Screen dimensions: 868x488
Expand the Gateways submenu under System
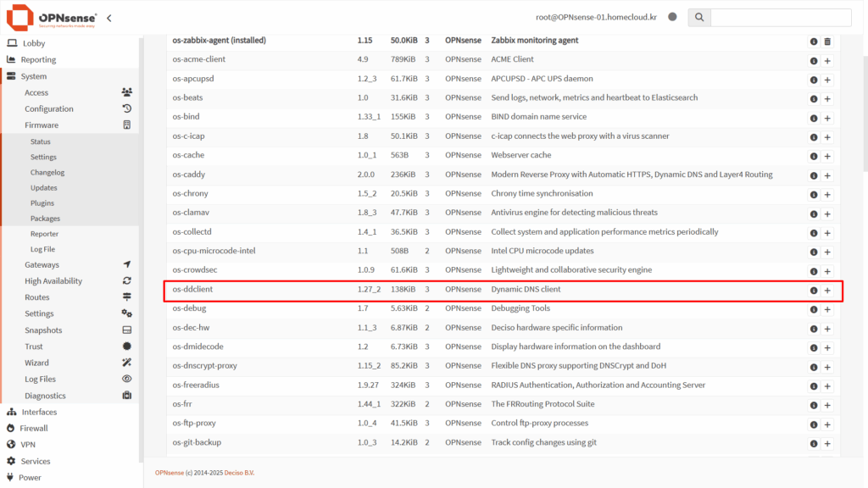42,265
